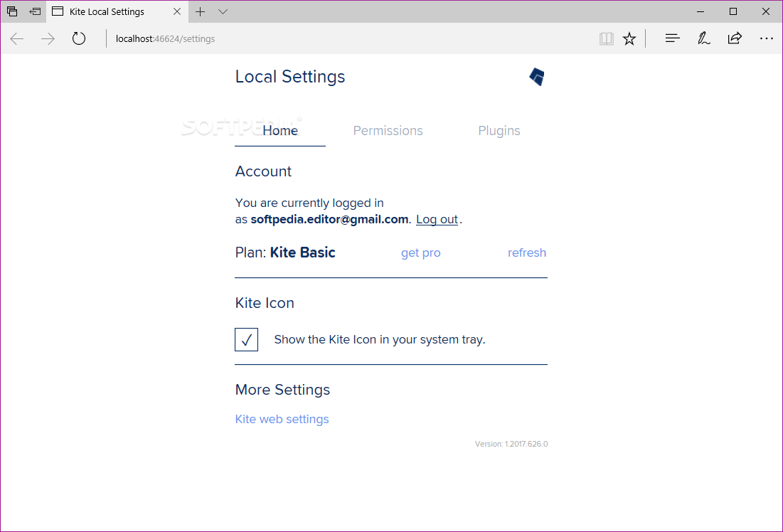
Task: Click the refresh plan link
Action: (x=527, y=252)
